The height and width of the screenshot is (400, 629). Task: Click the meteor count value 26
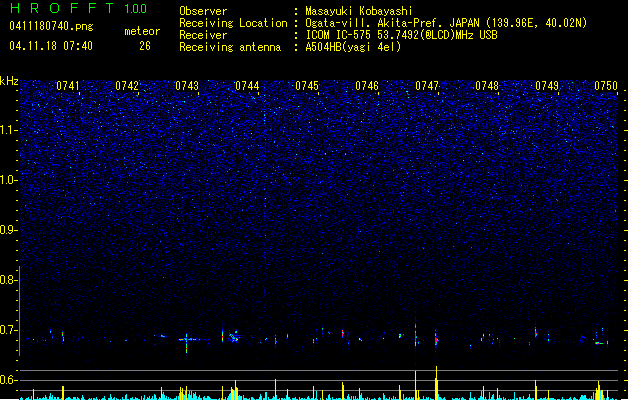tap(145, 46)
